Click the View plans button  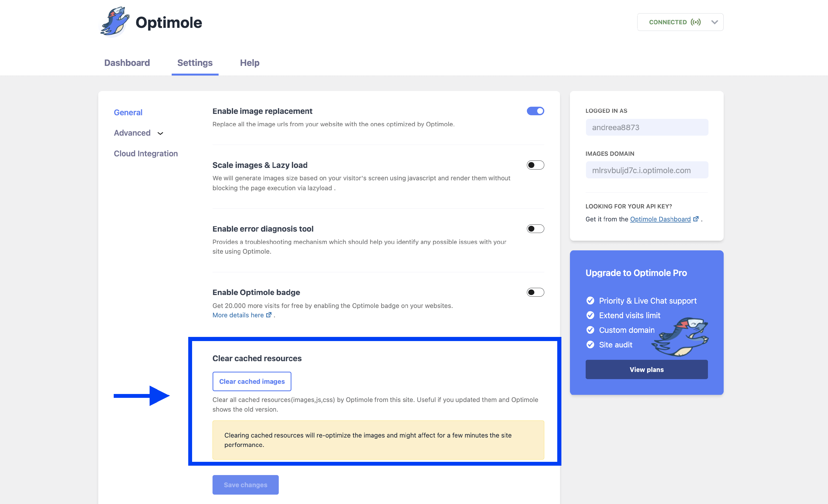[646, 369]
